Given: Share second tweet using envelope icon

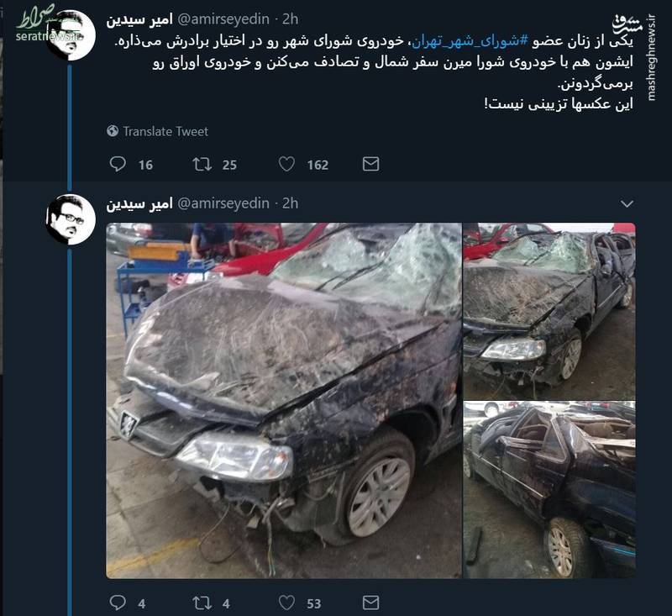Looking at the screenshot, I should [370, 603].
